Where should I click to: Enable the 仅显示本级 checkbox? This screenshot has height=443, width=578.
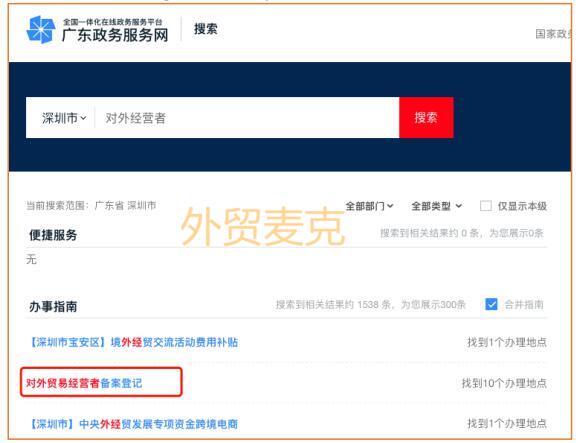click(485, 206)
